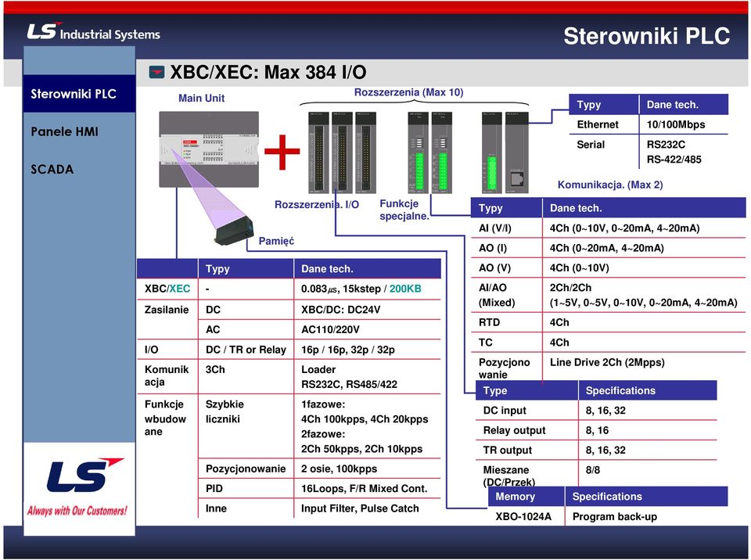This screenshot has height=560, width=751.
Task: Click the 2Ch 50kpps, 2Ch 10kpps line
Action: coord(361,450)
